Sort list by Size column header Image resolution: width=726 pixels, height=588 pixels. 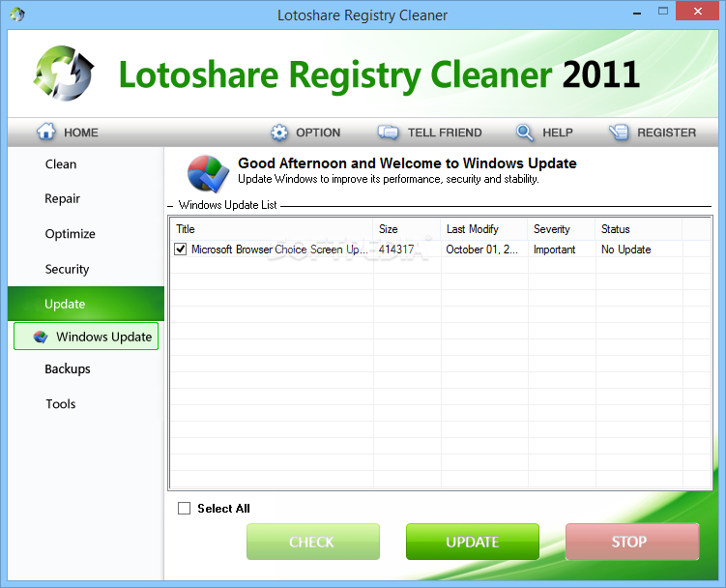click(x=407, y=229)
